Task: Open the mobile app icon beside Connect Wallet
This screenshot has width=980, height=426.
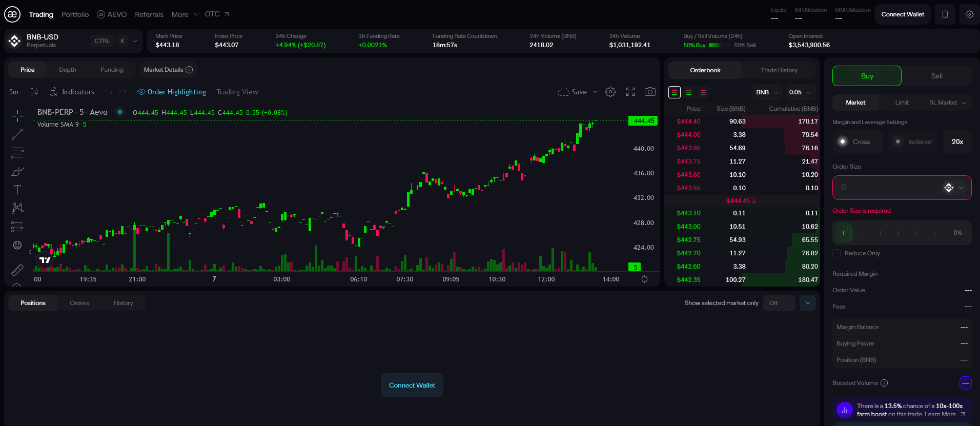Action: pos(945,14)
